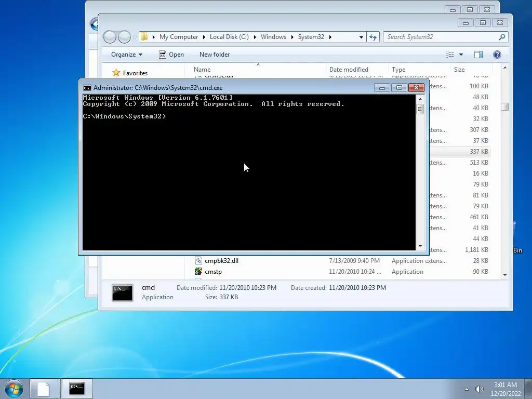Click the change view icon
Viewport: 532px width, 399px height.
[449, 54]
